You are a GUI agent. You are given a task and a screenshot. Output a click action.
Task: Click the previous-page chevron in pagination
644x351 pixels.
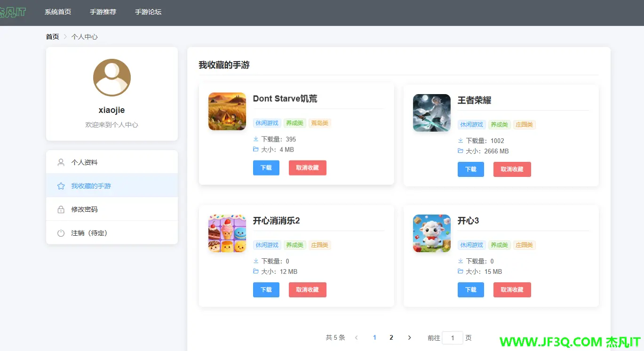tap(356, 337)
